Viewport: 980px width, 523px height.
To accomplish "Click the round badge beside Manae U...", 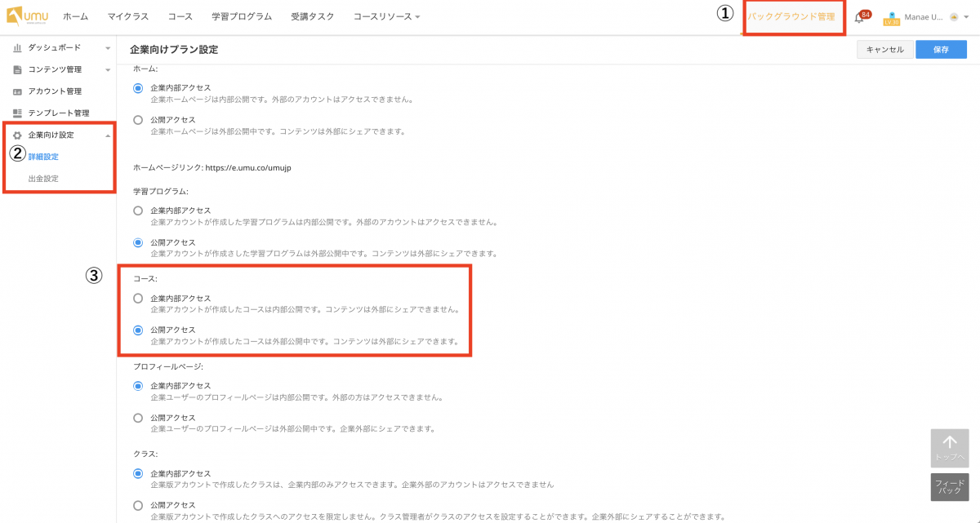I will (954, 17).
